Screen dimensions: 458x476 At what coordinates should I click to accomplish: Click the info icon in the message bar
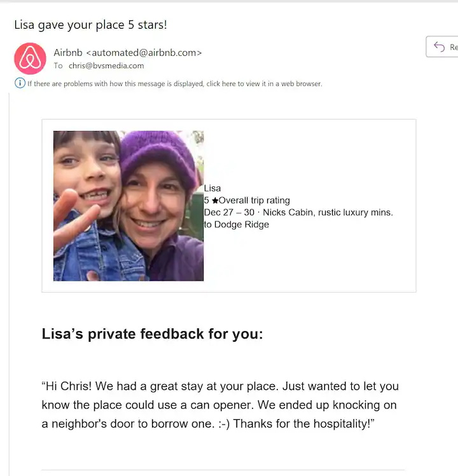[20, 83]
